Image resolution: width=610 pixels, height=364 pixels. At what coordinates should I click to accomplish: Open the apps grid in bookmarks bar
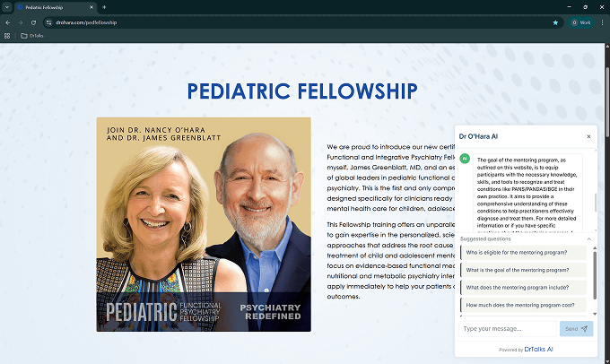(8, 36)
